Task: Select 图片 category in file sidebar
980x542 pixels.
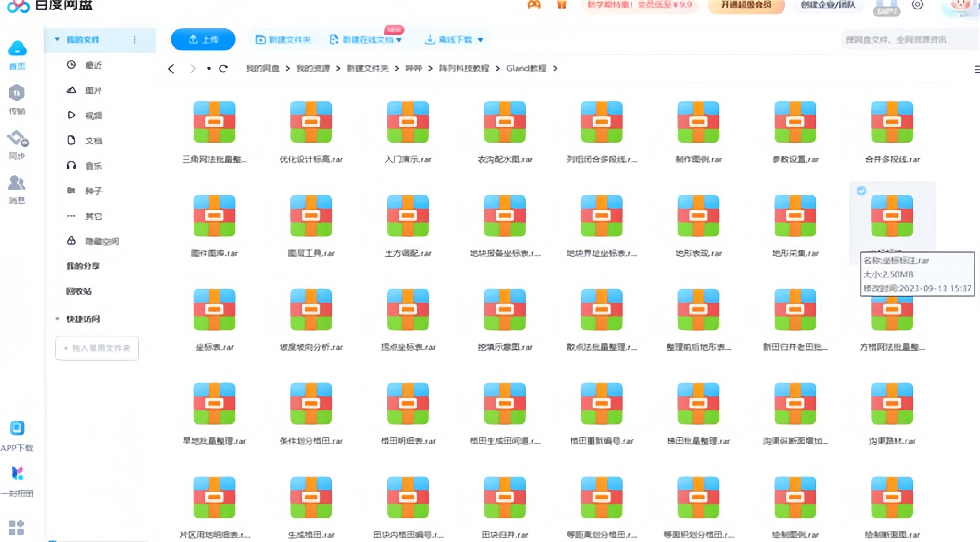Action: [x=93, y=91]
